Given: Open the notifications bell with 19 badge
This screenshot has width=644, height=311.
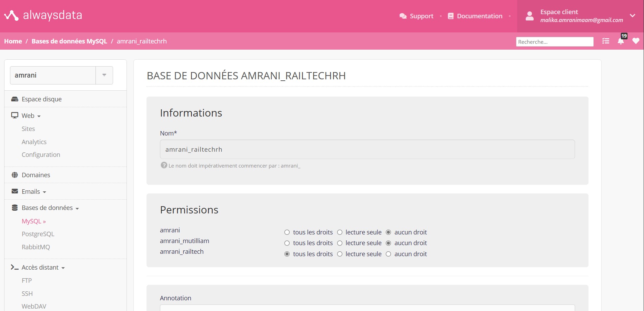Looking at the screenshot, I should click(621, 41).
